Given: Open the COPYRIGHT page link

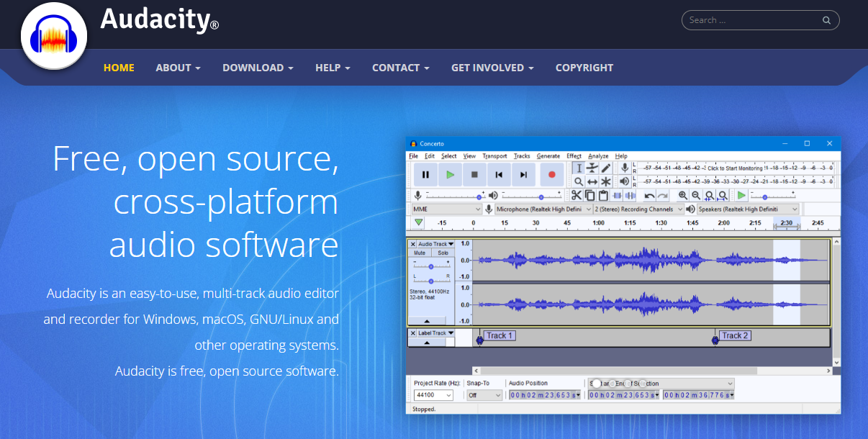Looking at the screenshot, I should coord(584,68).
